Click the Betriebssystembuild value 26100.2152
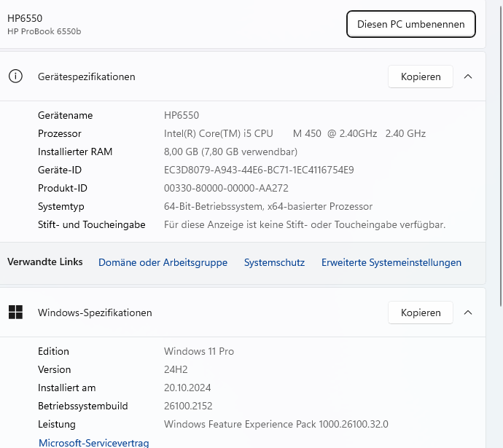Image resolution: width=503 pixels, height=448 pixels. (188, 406)
